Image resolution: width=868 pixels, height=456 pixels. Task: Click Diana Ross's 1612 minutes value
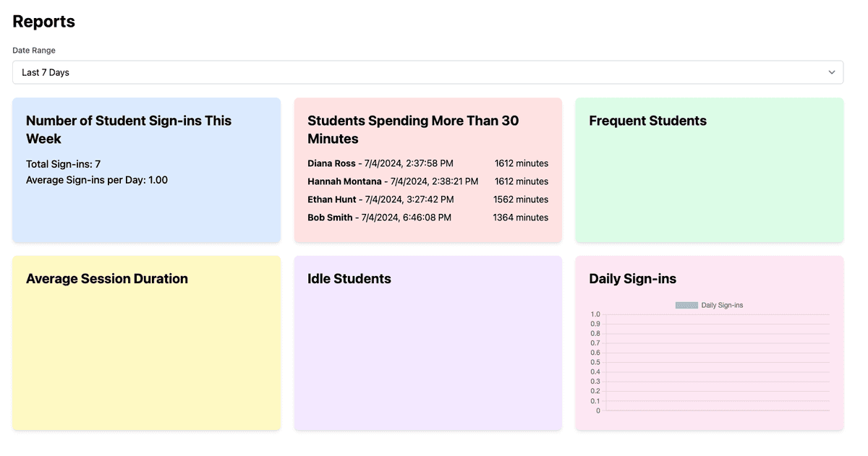click(521, 163)
